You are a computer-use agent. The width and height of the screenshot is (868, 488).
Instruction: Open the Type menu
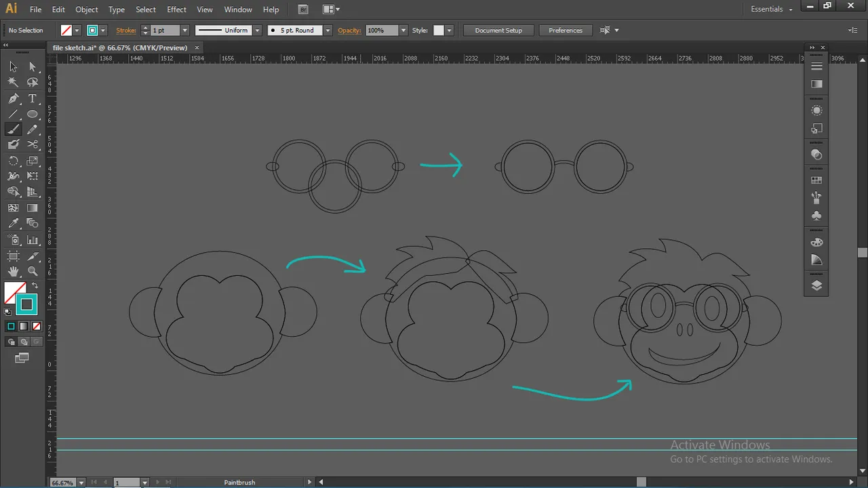tap(117, 9)
